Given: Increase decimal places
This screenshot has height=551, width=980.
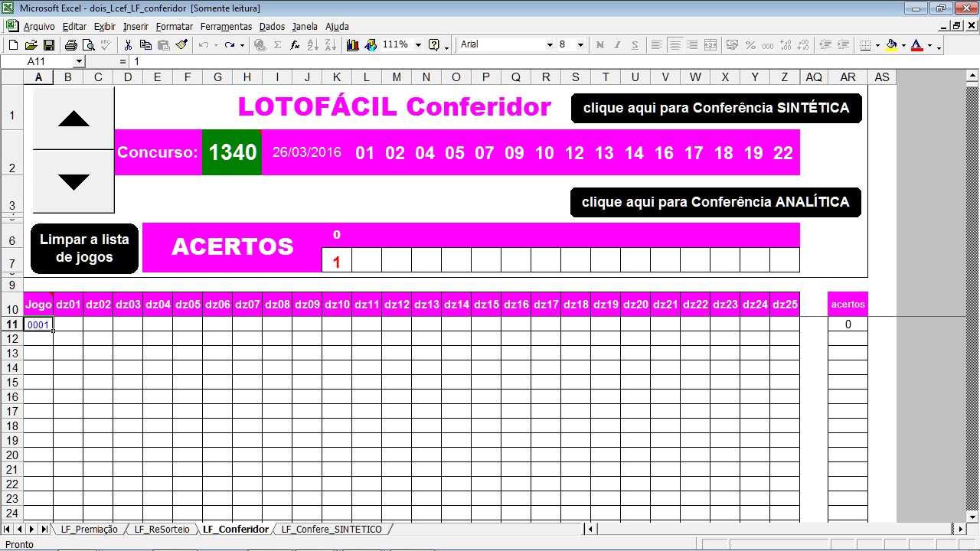Looking at the screenshot, I should [786, 45].
